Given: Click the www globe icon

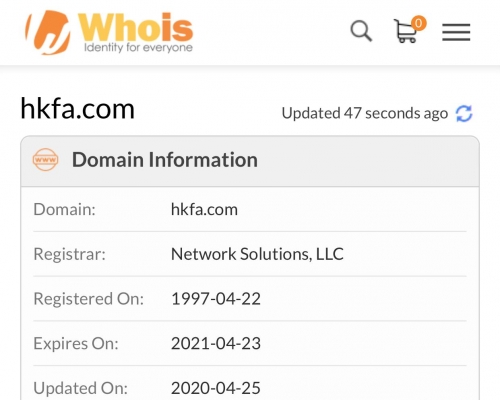Looking at the screenshot, I should pos(45,160).
